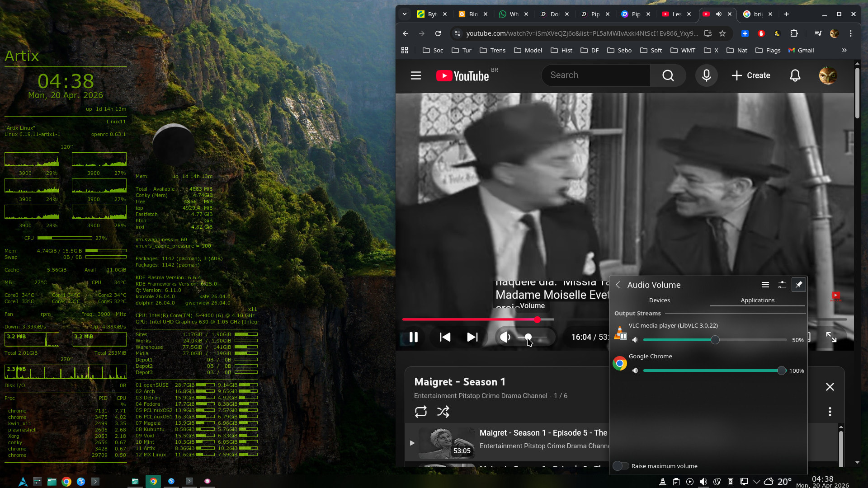This screenshot has height=488, width=868.
Task: Switch to the Applications tab
Action: (757, 300)
